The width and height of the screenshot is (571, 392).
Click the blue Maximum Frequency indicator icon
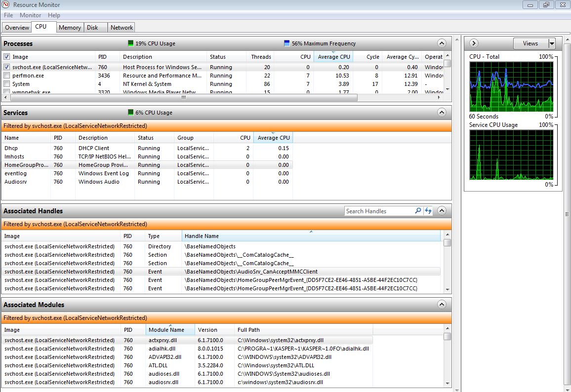[286, 43]
